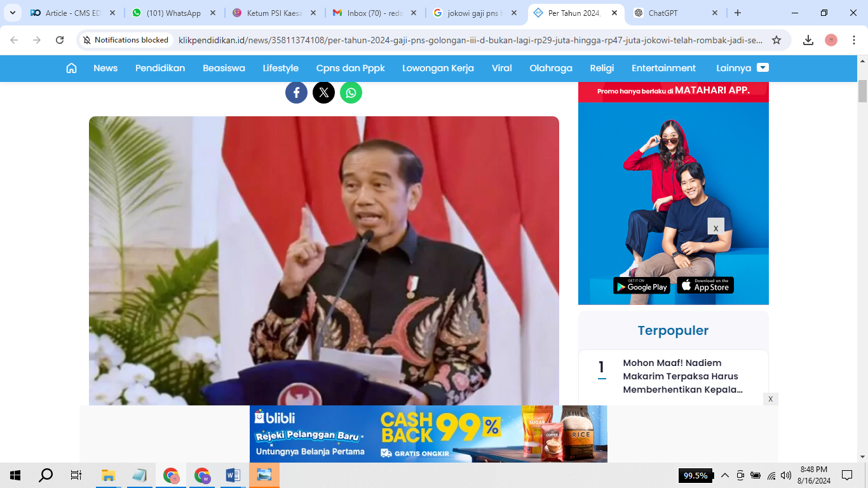The image size is (868, 488).
Task: Open File Explorer from taskbar
Action: pyautogui.click(x=108, y=475)
